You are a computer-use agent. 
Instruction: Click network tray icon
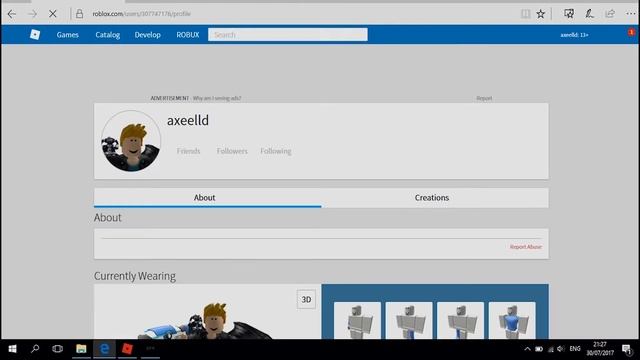tap(551, 349)
